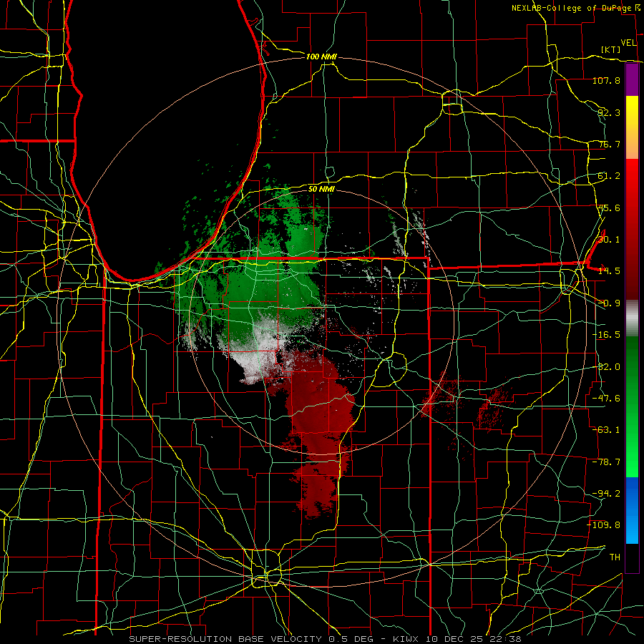This screenshot has height=644, width=644.
Task: Click the gray segment of velocity color bar
Action: (x=632, y=318)
